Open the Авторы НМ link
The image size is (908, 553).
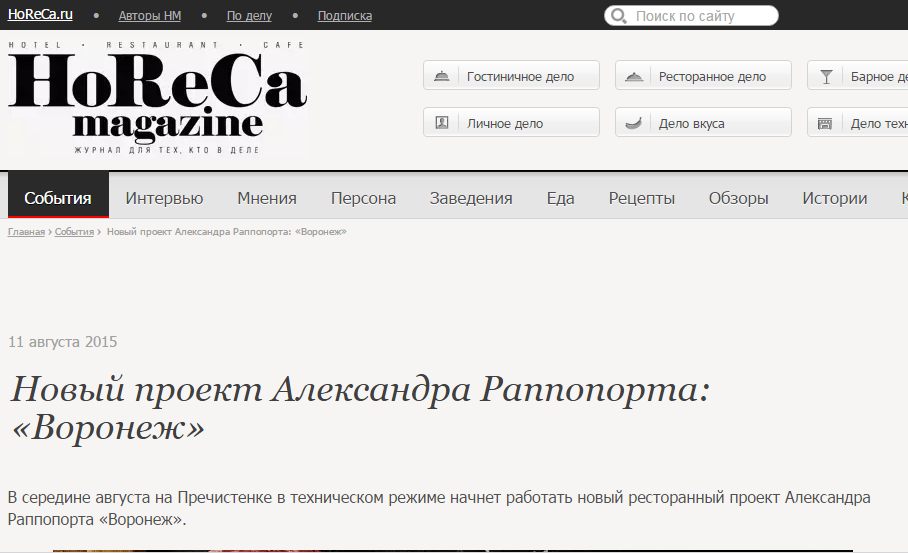click(149, 16)
